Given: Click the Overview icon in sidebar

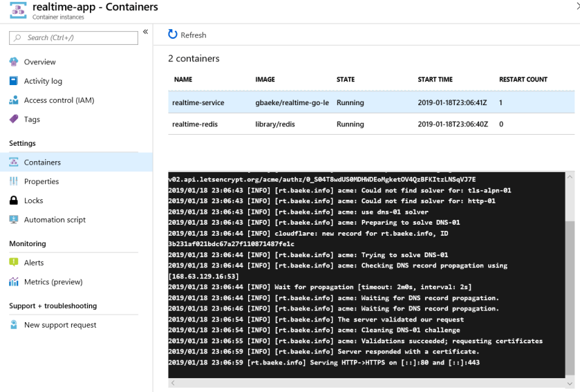Looking at the screenshot, I should pos(13,62).
